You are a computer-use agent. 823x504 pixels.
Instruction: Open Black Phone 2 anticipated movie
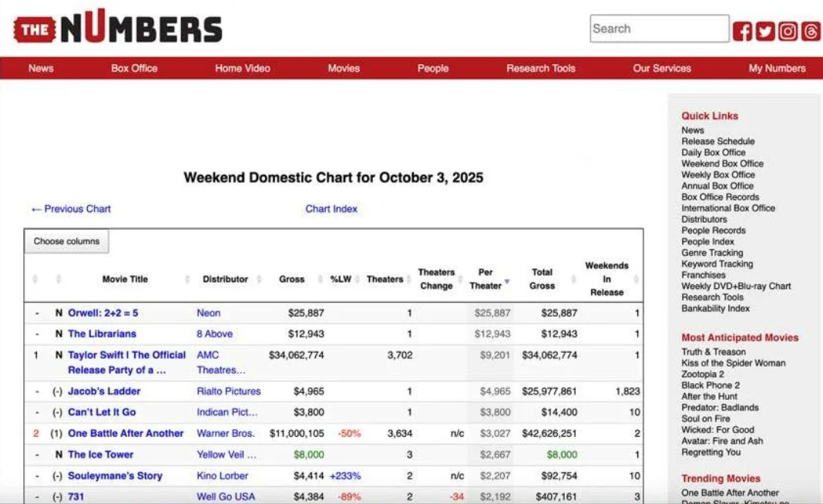click(x=710, y=385)
